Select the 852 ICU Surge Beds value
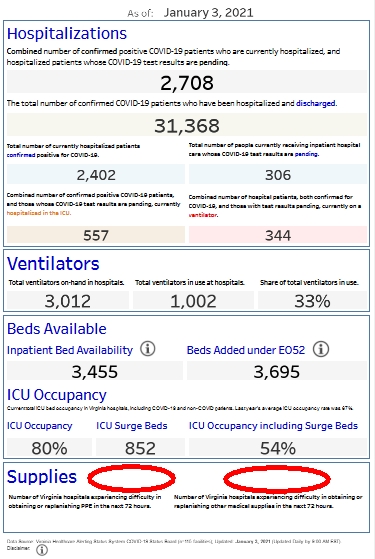375x559 pixels. point(140,447)
